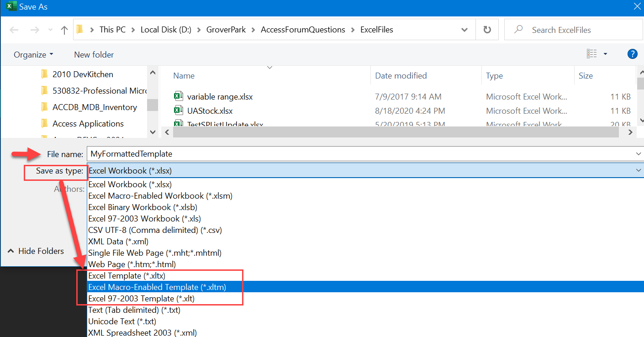The width and height of the screenshot is (644, 337).
Task: Sort by Type column header
Action: [x=494, y=76]
